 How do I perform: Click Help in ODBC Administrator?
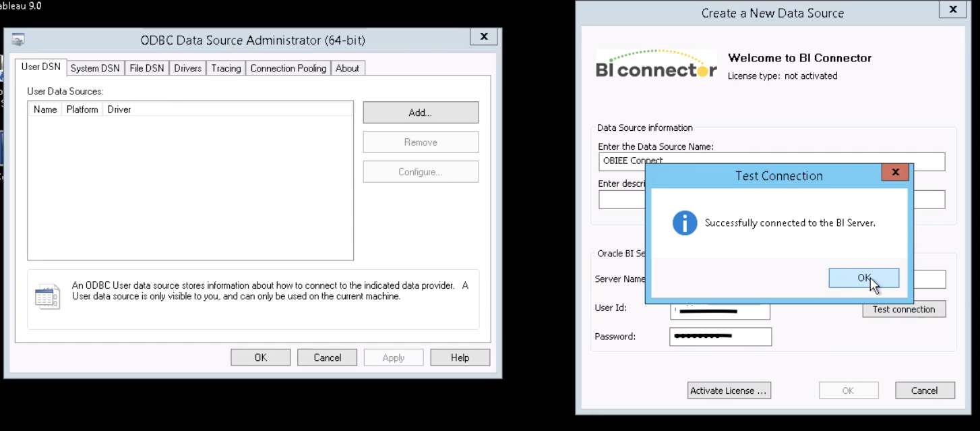click(460, 357)
